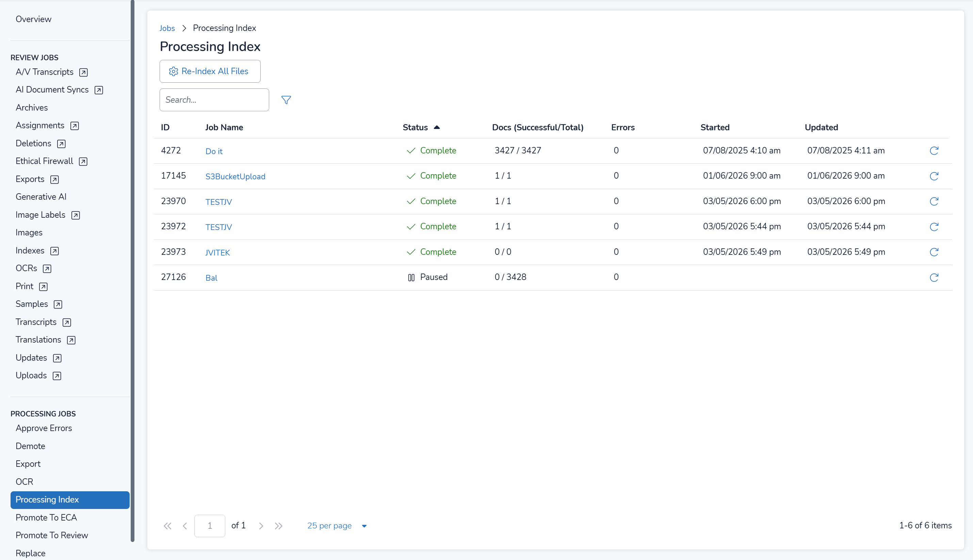Open the S3BucketUpload job link
The image size is (973, 560).
[235, 177]
